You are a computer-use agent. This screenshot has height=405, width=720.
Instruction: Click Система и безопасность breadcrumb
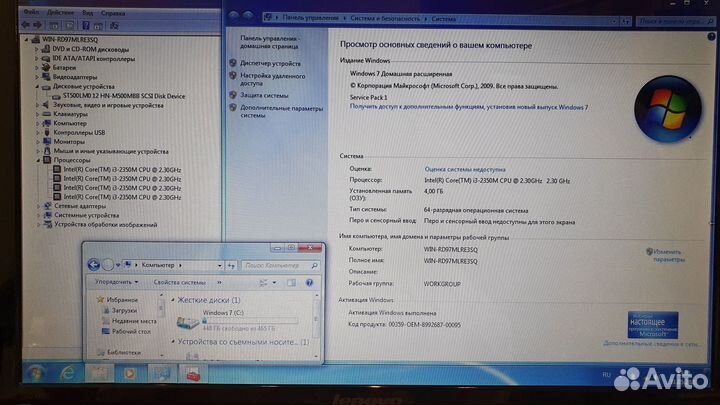coord(385,18)
